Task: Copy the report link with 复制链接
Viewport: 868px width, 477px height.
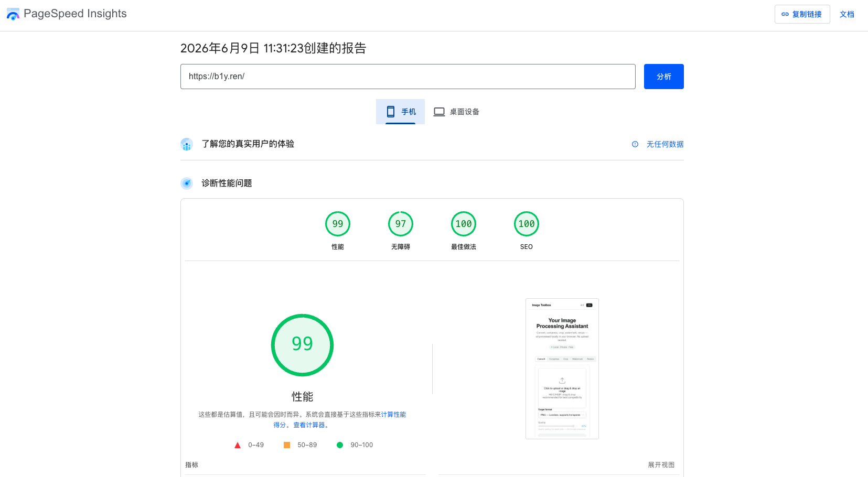Action: pos(802,14)
